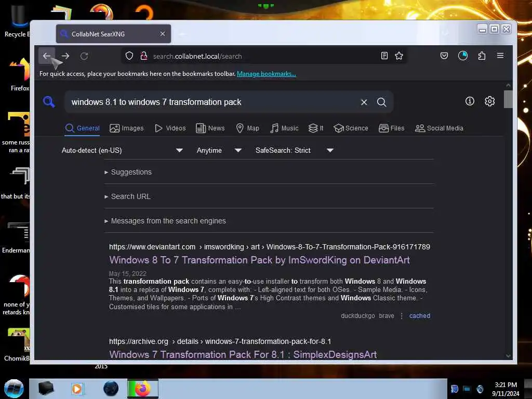This screenshot has width=532, height=399.
Task: Open the dark globe taskbar icon
Action: (111, 389)
